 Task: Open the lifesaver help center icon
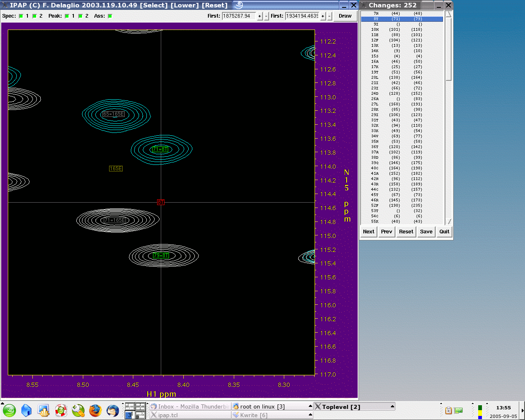click(x=61, y=411)
